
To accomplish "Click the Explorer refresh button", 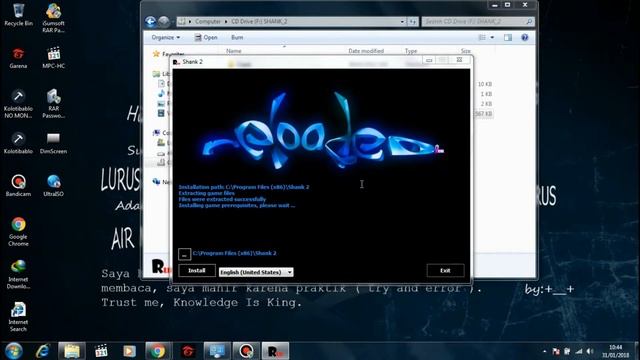I will 413,21.
